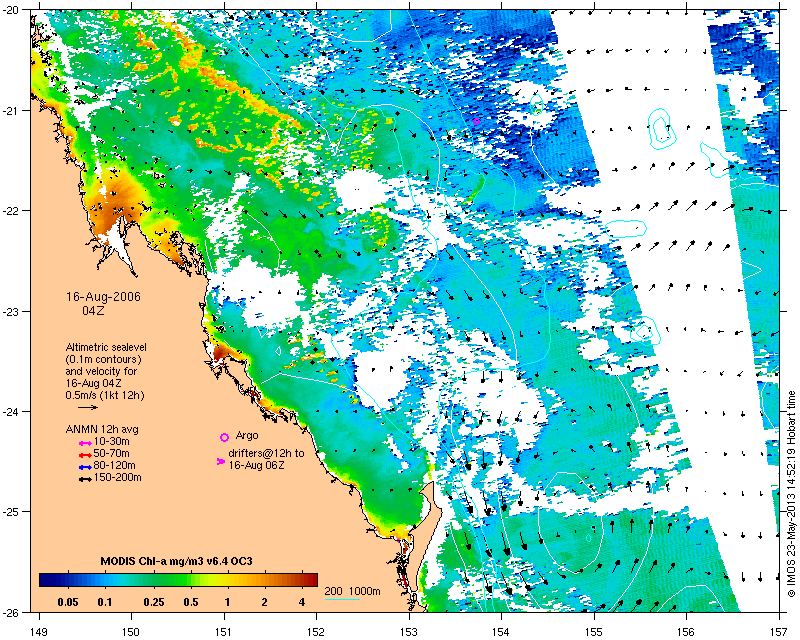Image resolution: width=800 pixels, height=640 pixels.
Task: Click the 'MODIS Chl-a mg/m3 v6.4 OC3' title
Action: pyautogui.click(x=176, y=561)
